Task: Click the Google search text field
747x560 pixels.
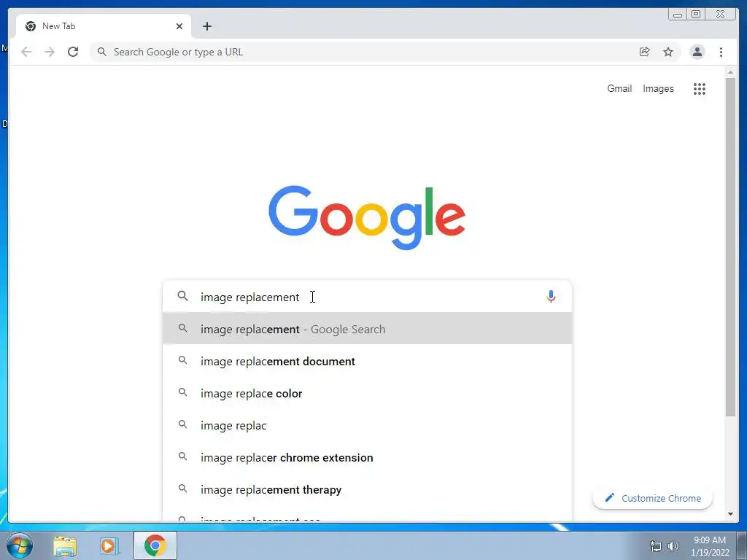Action: [x=367, y=297]
